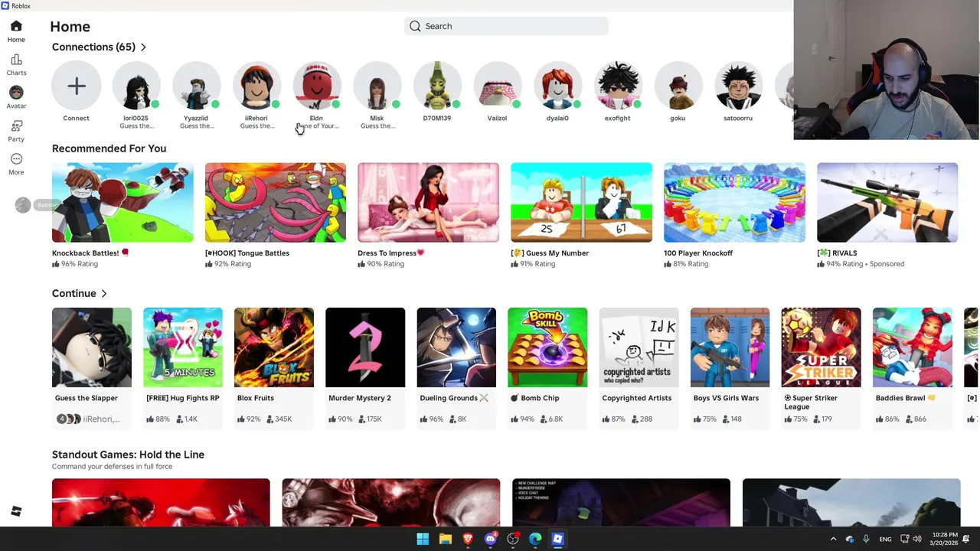Click the ENG language indicator
980x551 pixels.
tap(885, 540)
